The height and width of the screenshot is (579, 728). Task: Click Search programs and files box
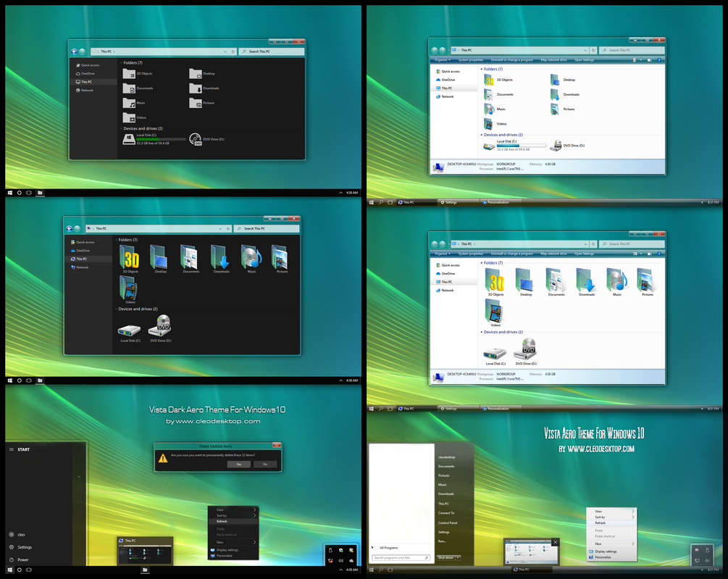[x=401, y=558]
